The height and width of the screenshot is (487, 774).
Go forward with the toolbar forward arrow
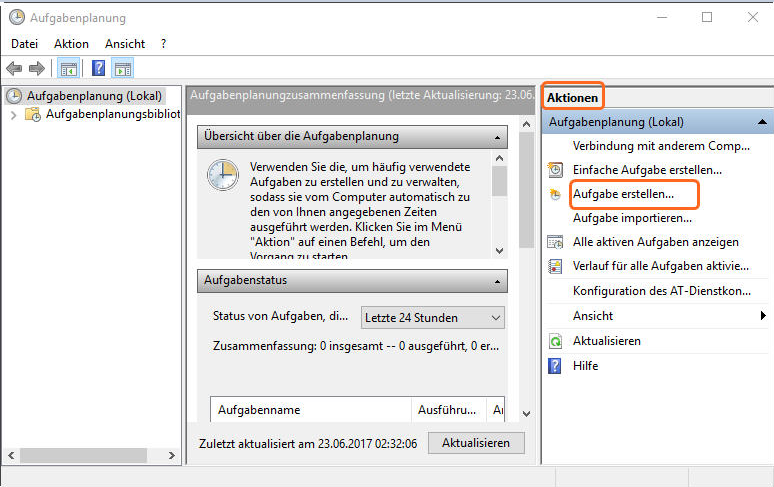click(x=37, y=68)
